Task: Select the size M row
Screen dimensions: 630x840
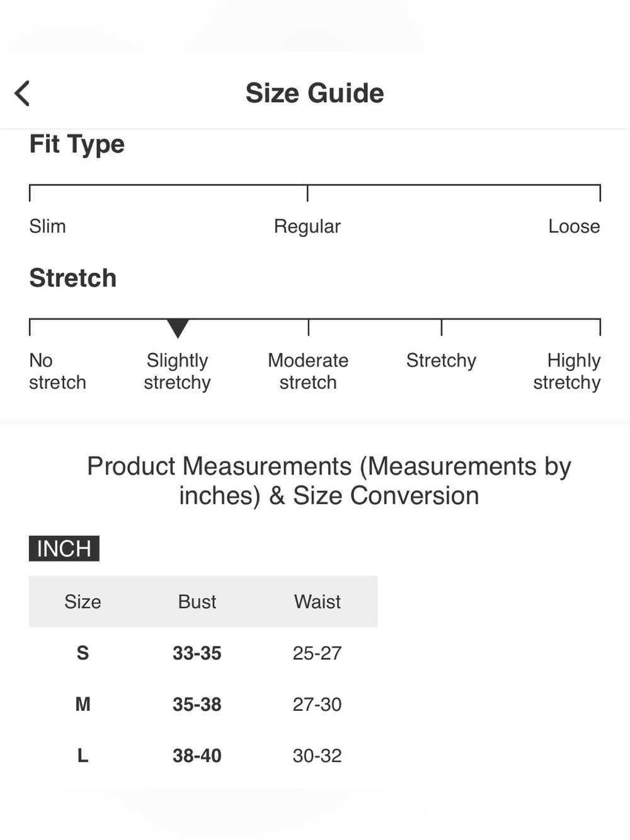Action: (x=203, y=704)
